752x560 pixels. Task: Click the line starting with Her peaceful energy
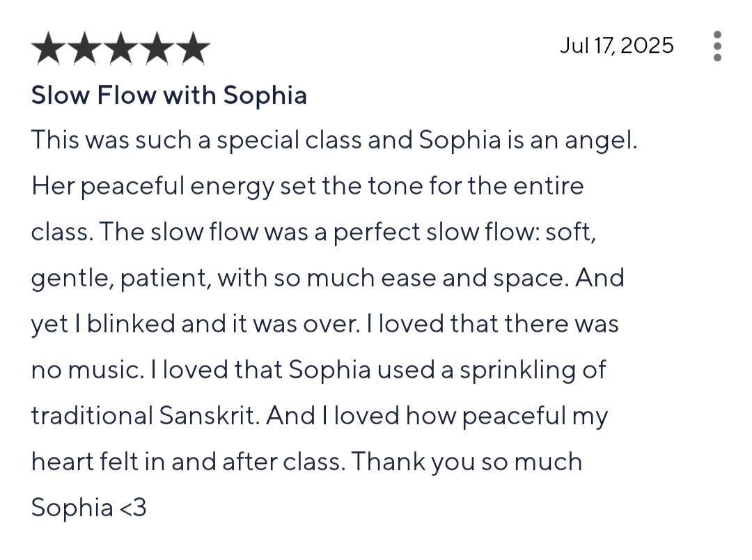[308, 186]
